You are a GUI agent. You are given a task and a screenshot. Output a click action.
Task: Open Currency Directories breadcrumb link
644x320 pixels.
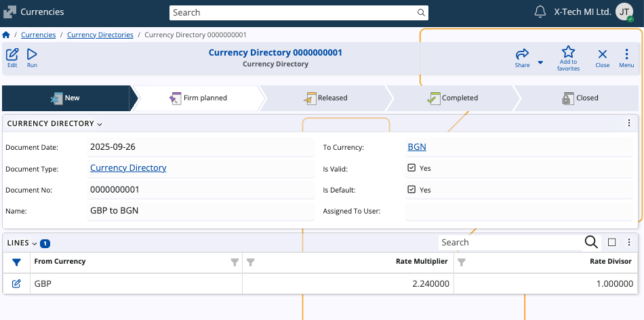[100, 35]
